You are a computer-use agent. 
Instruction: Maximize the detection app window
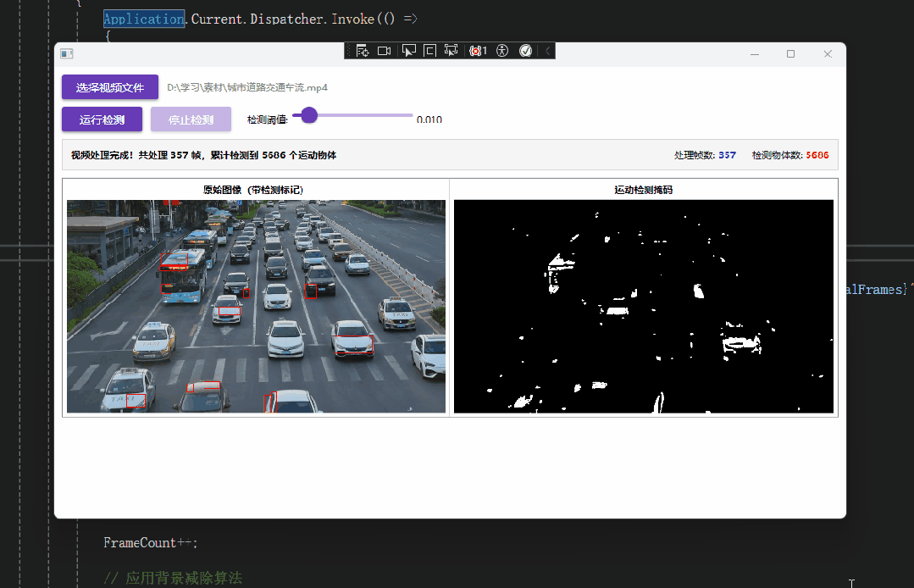click(x=791, y=53)
